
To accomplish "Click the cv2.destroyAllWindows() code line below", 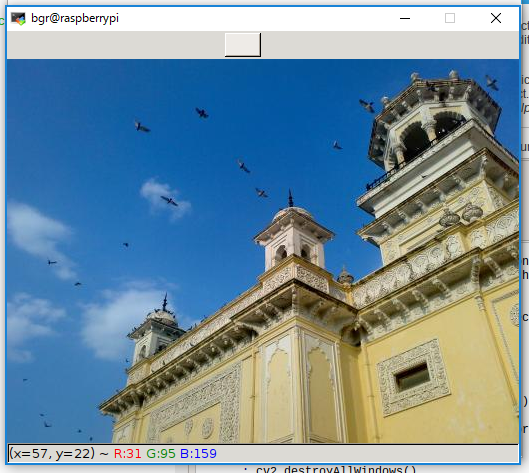I will coord(336,469).
